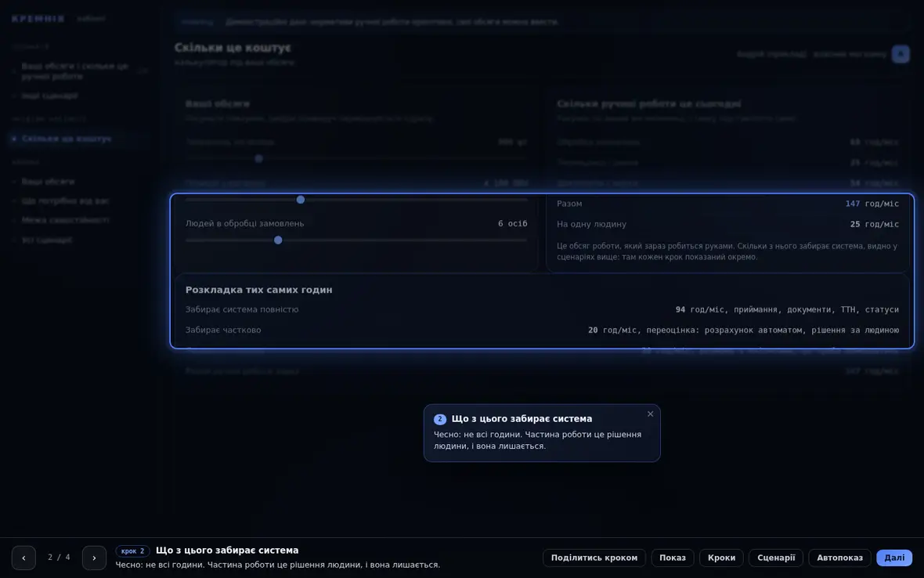Click the slider handle above 'Людей в обробці замовлень'
This screenshot has width=924, height=578.
coord(301,200)
